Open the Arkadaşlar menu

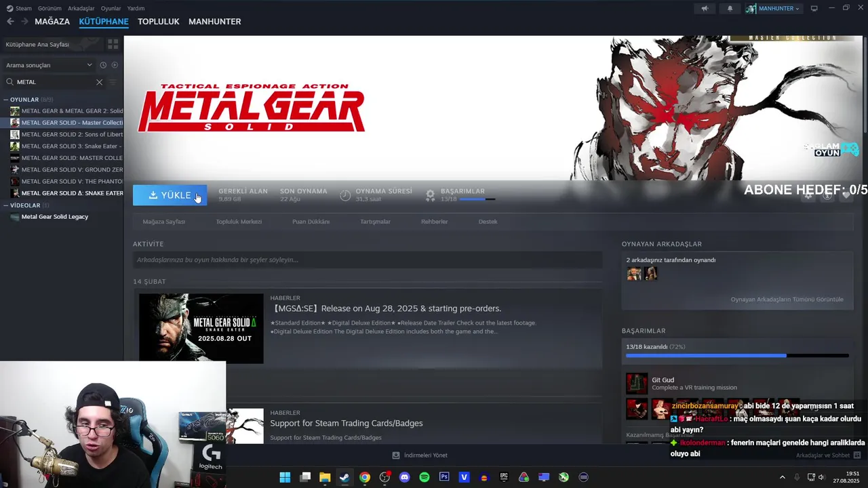pyautogui.click(x=81, y=8)
